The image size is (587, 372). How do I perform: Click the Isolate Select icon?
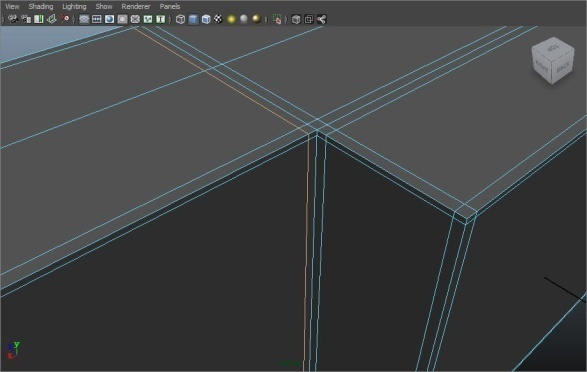pos(277,19)
